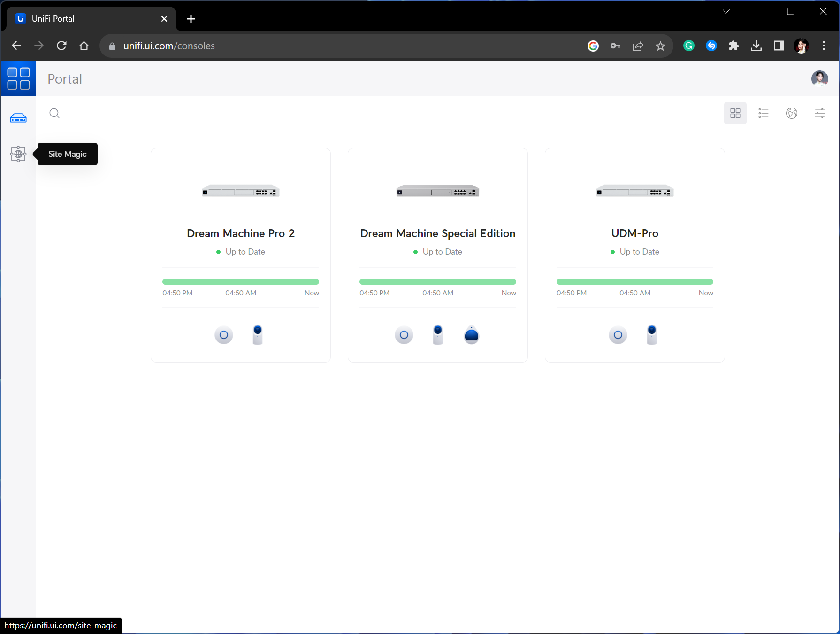This screenshot has width=840, height=634.
Task: Open the blue swirl extension
Action: (x=711, y=46)
